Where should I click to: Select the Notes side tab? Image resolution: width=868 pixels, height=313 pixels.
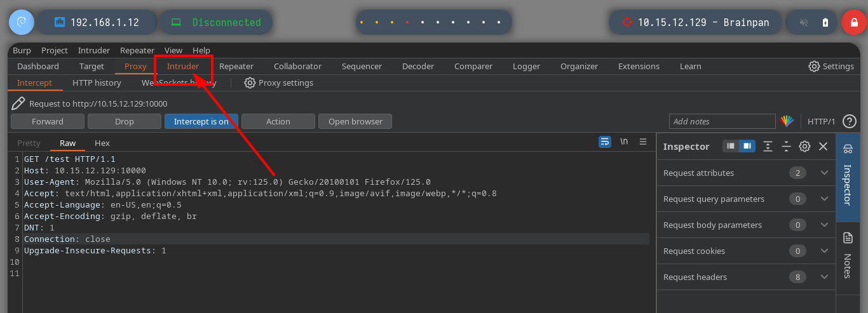point(848,255)
